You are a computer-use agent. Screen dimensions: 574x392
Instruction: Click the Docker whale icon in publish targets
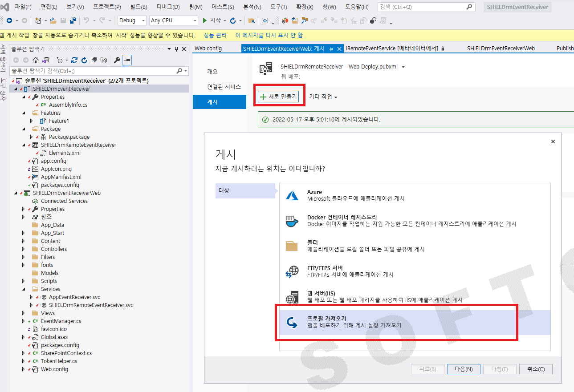click(292, 221)
